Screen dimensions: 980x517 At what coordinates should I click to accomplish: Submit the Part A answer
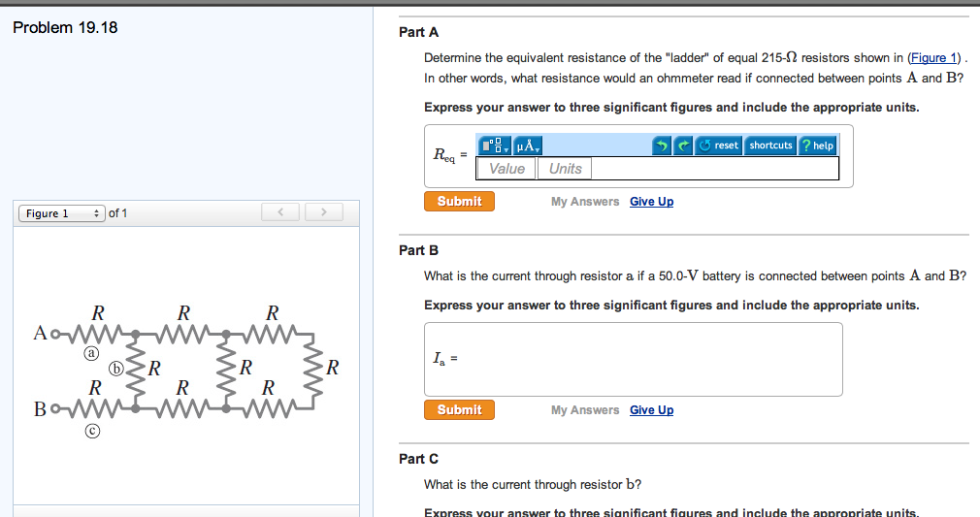coord(459,202)
